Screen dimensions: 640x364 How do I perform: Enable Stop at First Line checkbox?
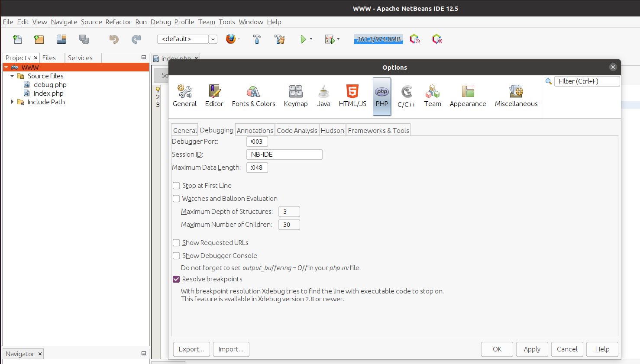(x=176, y=186)
